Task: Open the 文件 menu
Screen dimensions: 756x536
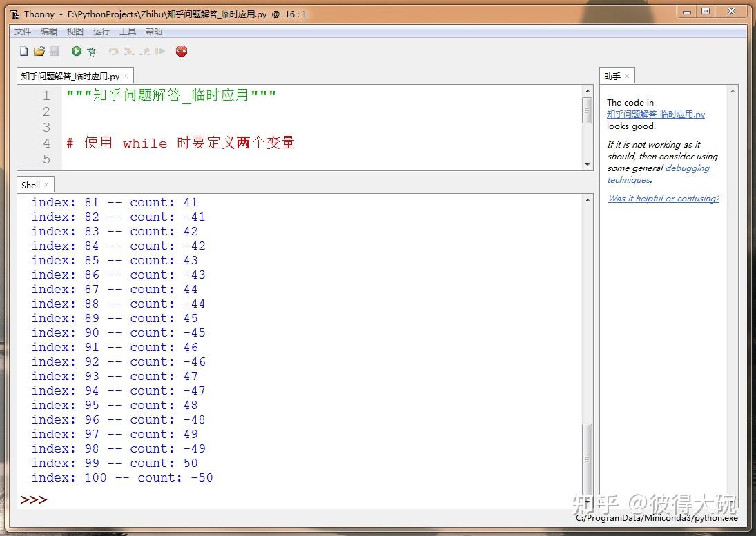Action: (x=22, y=31)
